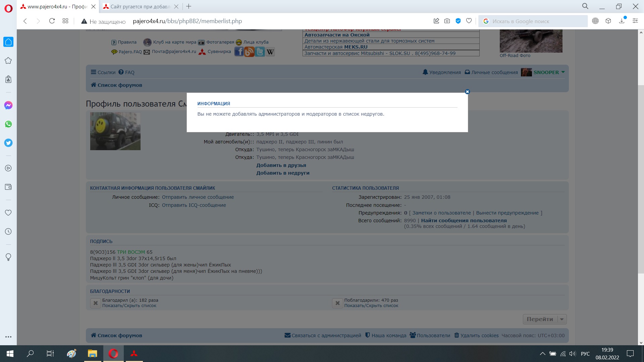Toggle thanks-given list with X button
644x362 pixels.
pyautogui.click(x=96, y=303)
